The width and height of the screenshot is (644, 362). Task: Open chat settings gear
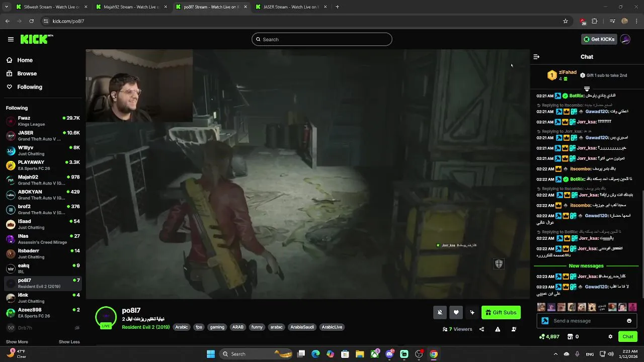[610, 336]
